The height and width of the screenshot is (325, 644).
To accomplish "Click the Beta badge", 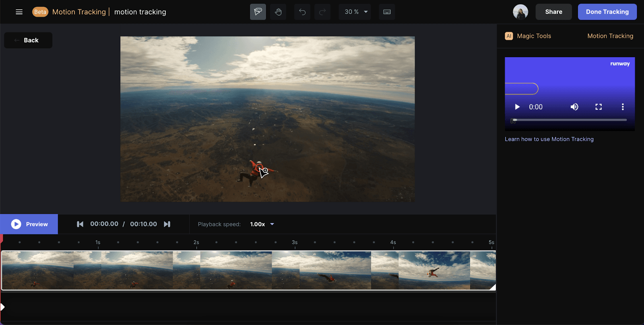I will (40, 12).
